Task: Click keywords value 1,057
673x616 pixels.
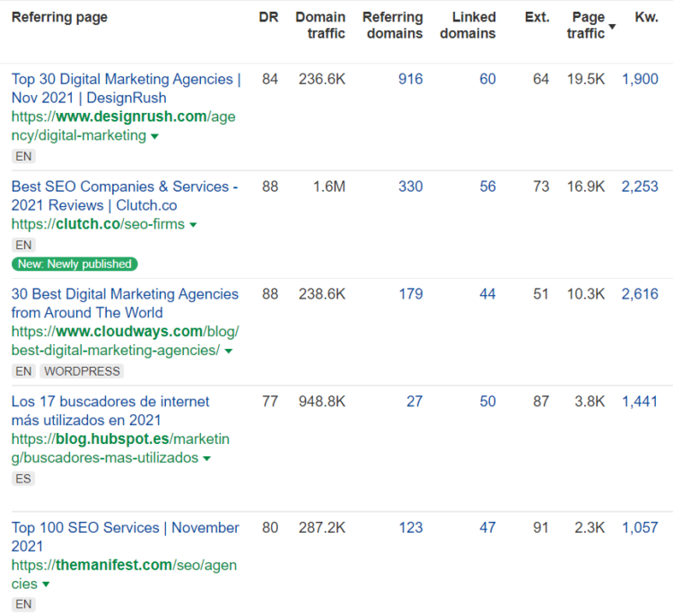Action: (640, 527)
